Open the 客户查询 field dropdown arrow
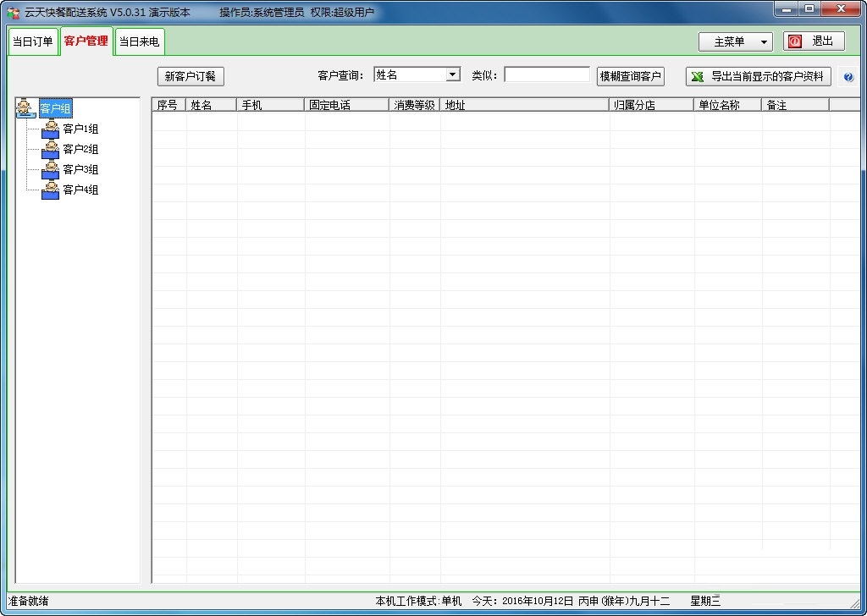Viewport: 867px width, 616px height. tap(453, 74)
